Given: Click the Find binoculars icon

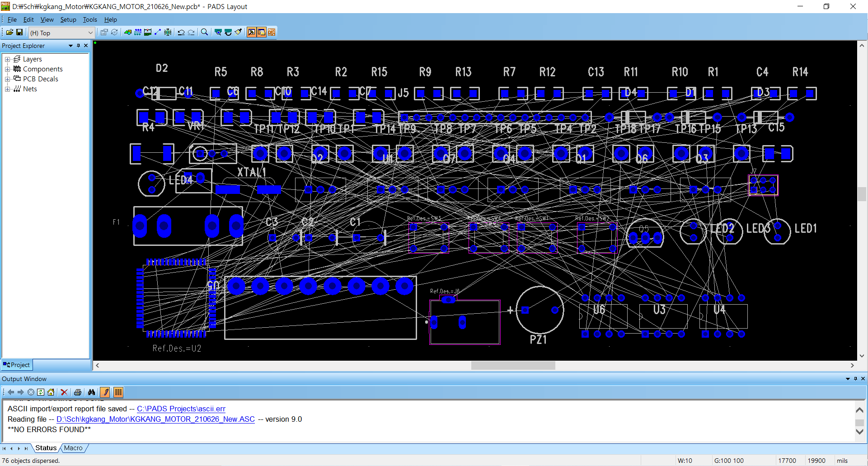Looking at the screenshot, I should coord(91,392).
